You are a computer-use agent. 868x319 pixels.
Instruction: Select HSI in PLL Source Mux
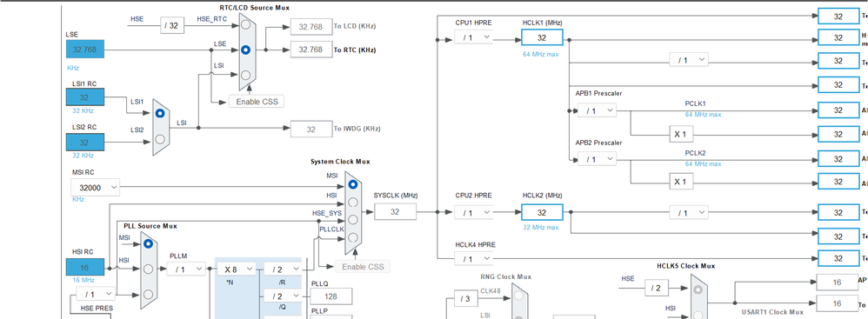[148, 269]
